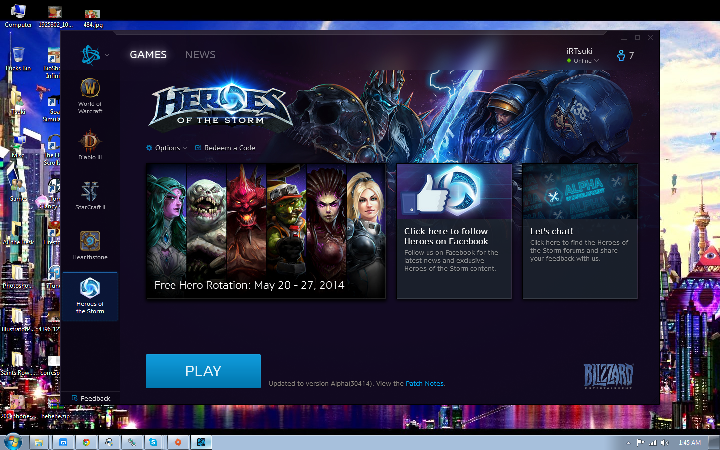This screenshot has width=720, height=450.
Task: Click Redeem a Code link
Action: (225, 148)
